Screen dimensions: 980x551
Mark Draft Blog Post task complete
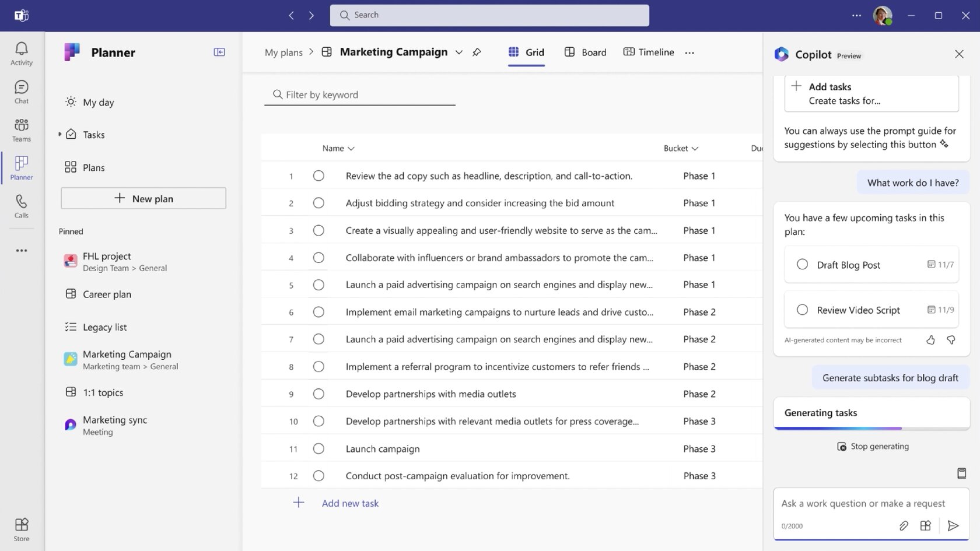click(802, 265)
